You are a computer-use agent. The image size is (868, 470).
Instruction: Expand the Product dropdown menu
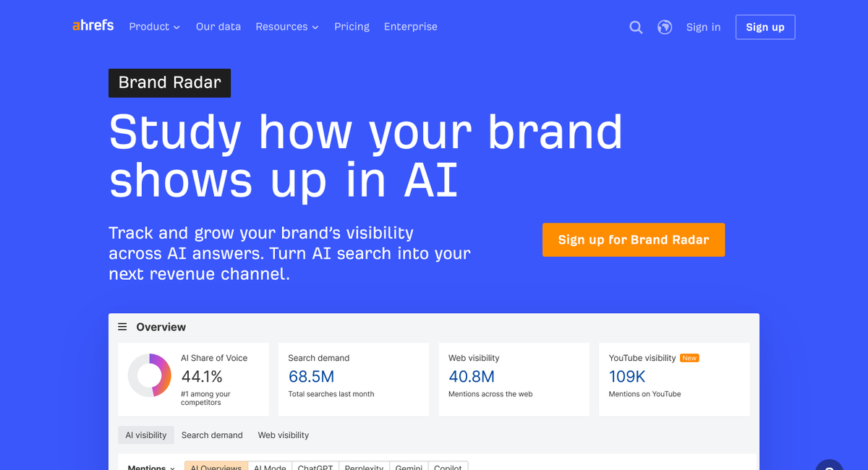click(154, 27)
